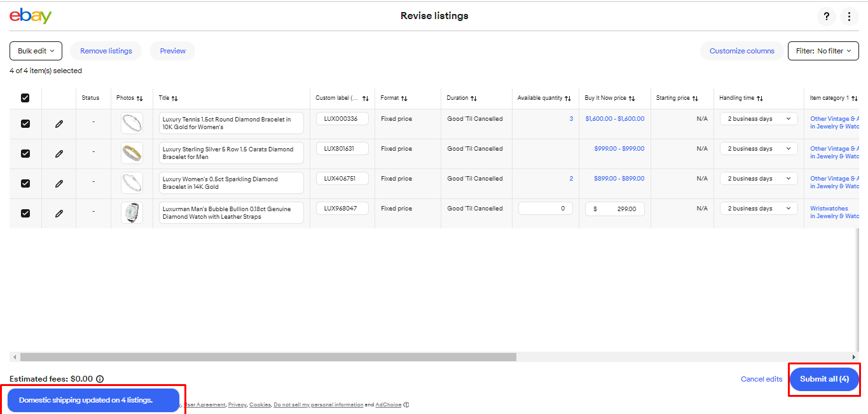The width and height of the screenshot is (868, 414).
Task: Sort by Title column arrows
Action: tap(175, 99)
